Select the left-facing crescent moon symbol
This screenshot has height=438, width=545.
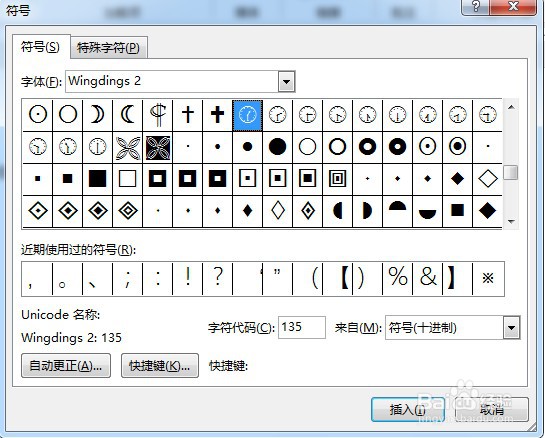pos(128,114)
